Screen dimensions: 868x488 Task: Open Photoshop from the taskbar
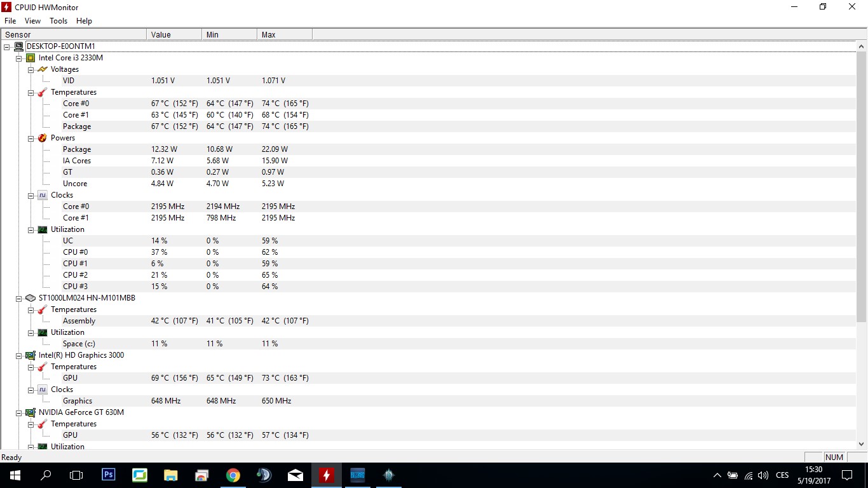[x=109, y=475]
